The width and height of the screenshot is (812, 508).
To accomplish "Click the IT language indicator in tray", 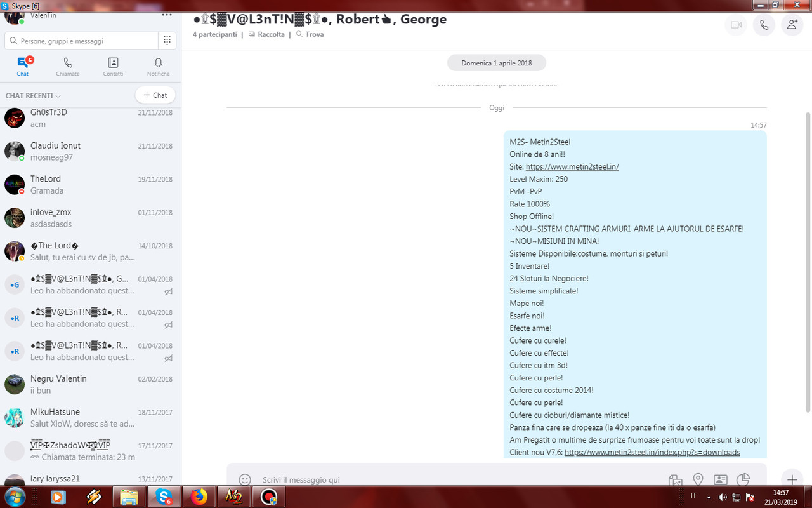I will tap(693, 495).
